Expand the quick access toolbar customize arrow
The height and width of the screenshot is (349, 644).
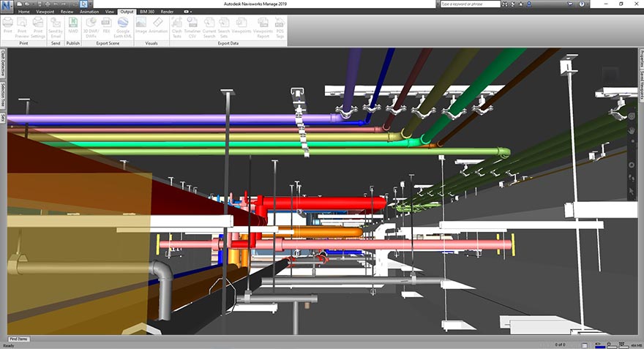click(90, 4)
